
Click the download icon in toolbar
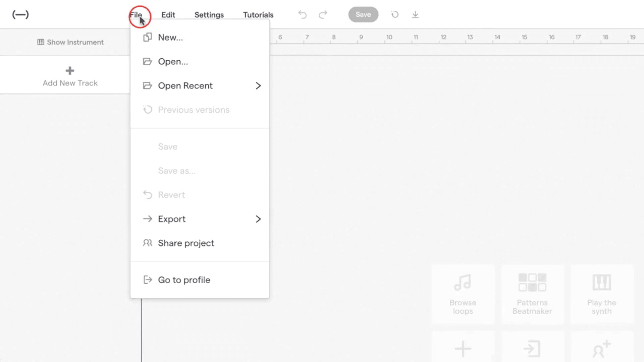[415, 14]
